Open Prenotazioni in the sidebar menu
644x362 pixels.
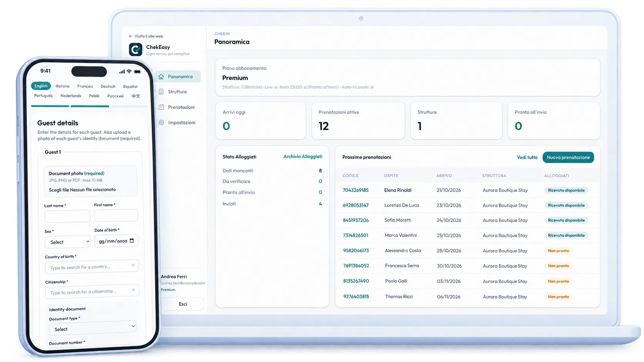click(178, 107)
